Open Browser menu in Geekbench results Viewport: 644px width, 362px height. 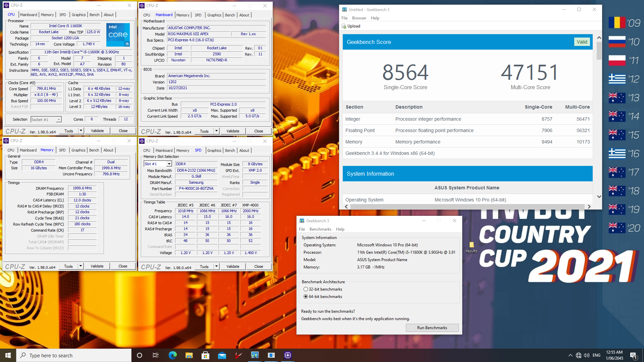click(x=359, y=18)
